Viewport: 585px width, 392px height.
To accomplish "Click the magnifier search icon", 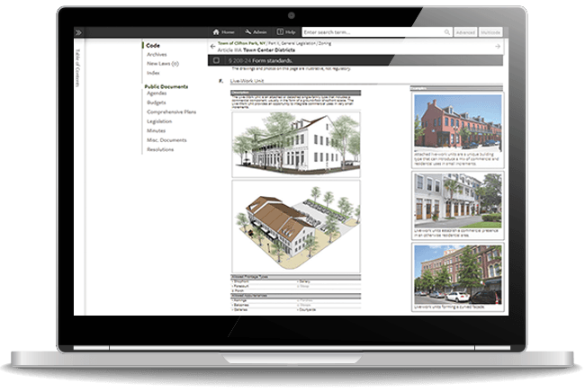I will (x=447, y=32).
